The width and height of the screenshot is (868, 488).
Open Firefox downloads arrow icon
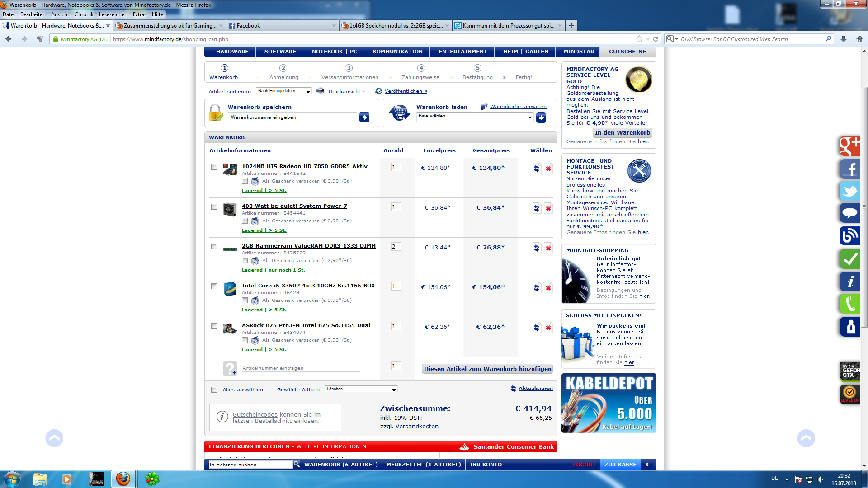[844, 39]
